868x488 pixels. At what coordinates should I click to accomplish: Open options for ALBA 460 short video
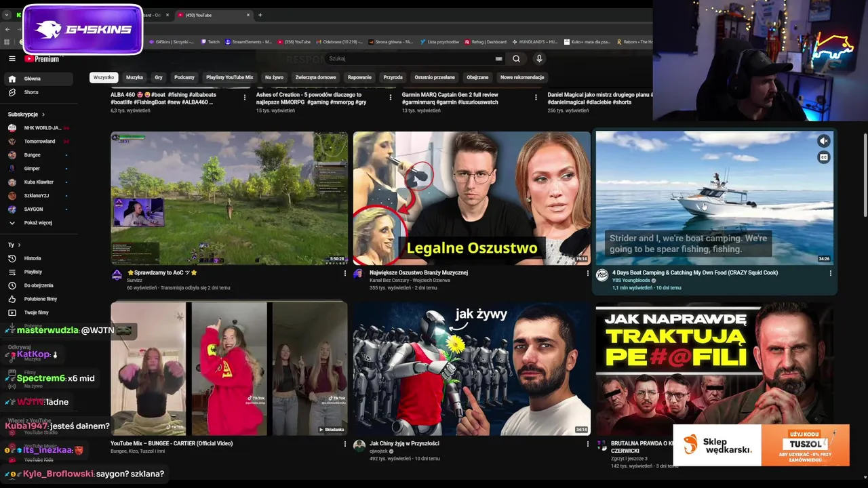[245, 98]
